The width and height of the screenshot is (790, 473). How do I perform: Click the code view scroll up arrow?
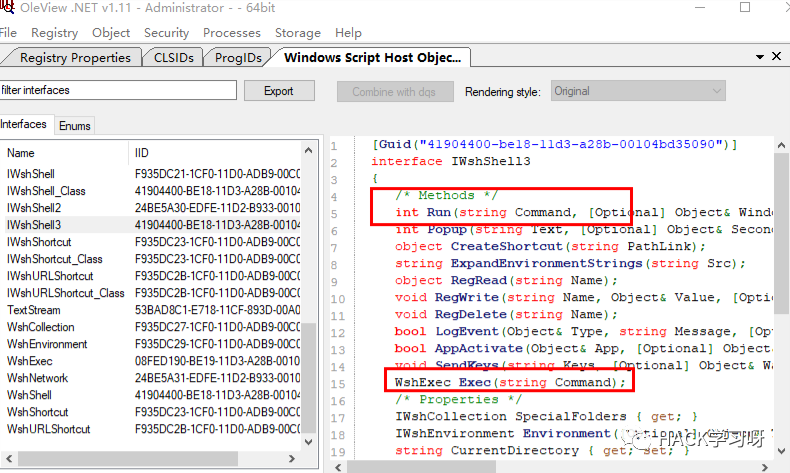(781, 146)
